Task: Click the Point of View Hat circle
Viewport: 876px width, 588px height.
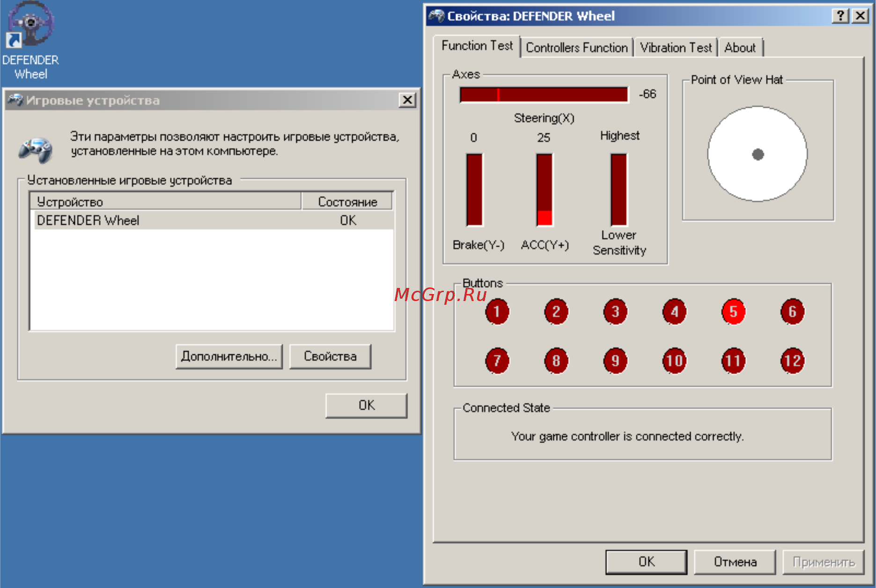Action: click(758, 154)
